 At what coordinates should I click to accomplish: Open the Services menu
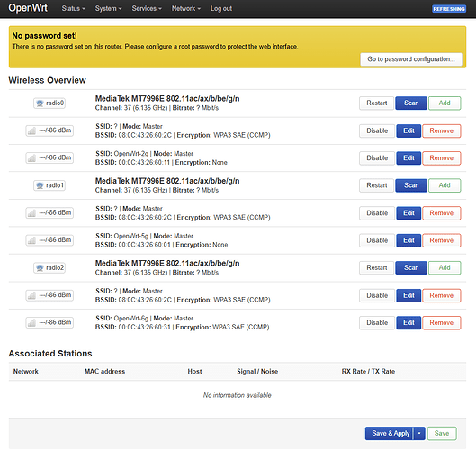147,8
